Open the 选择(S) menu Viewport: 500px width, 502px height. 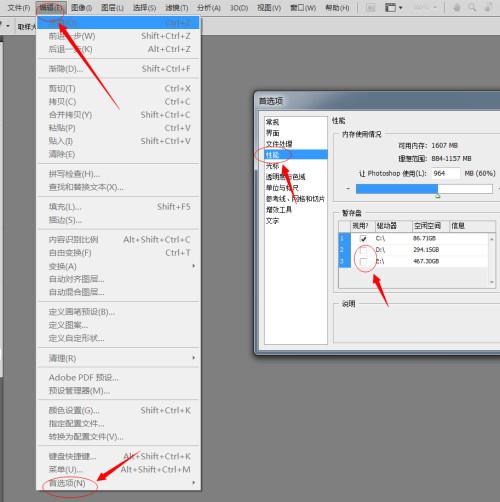click(x=144, y=8)
